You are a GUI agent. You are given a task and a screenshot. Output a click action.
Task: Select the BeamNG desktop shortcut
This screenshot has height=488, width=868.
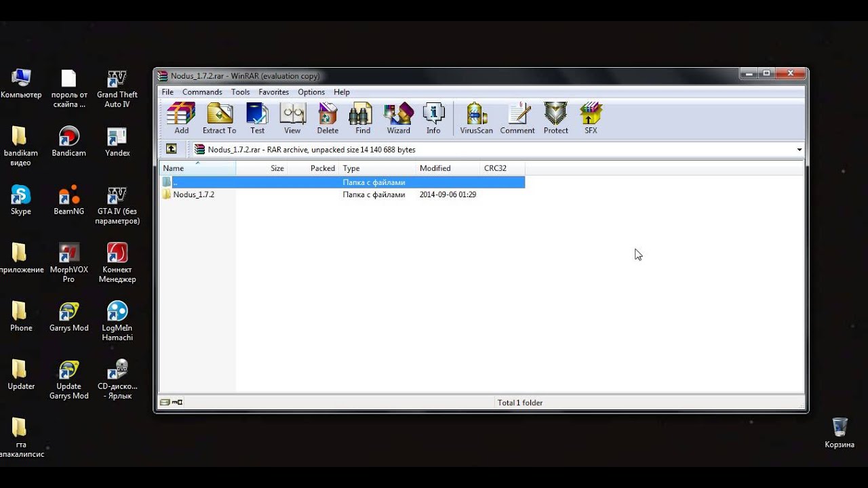(68, 199)
